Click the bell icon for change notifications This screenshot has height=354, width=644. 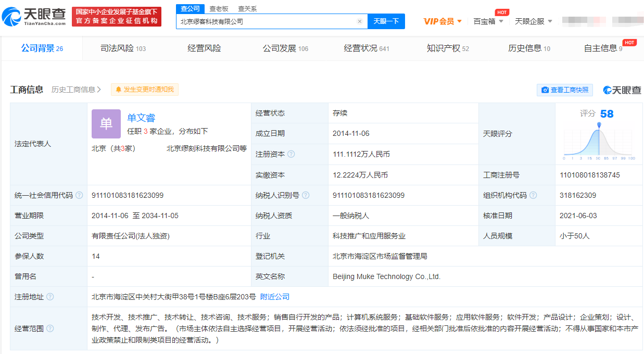(119, 90)
